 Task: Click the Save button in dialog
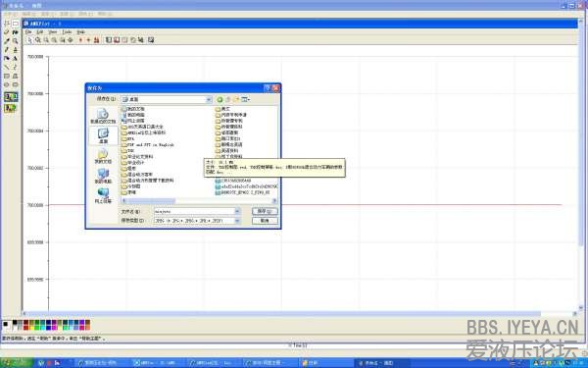pos(265,211)
